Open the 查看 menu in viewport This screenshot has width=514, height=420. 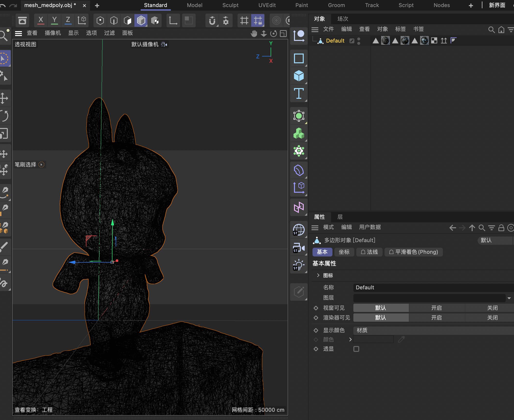click(x=32, y=33)
